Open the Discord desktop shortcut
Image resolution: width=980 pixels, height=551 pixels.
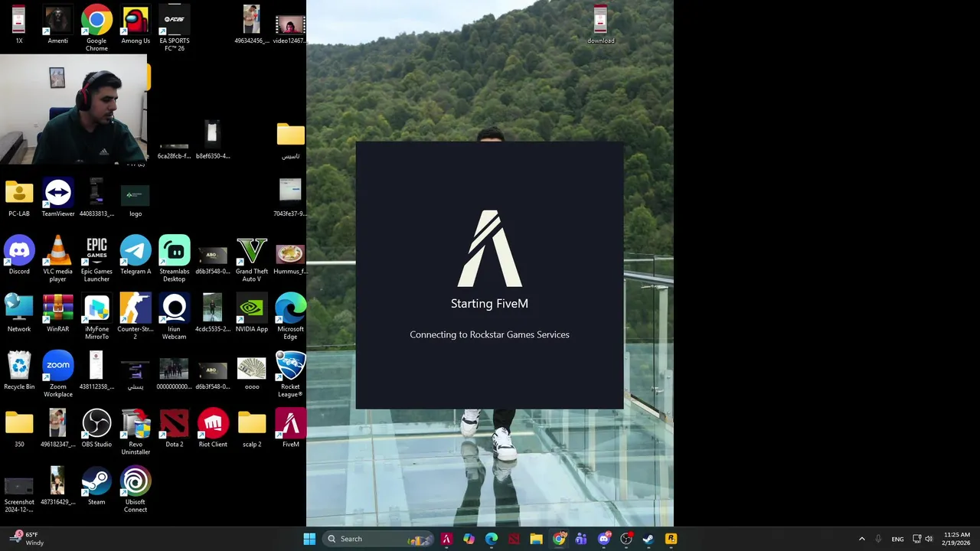(x=19, y=256)
